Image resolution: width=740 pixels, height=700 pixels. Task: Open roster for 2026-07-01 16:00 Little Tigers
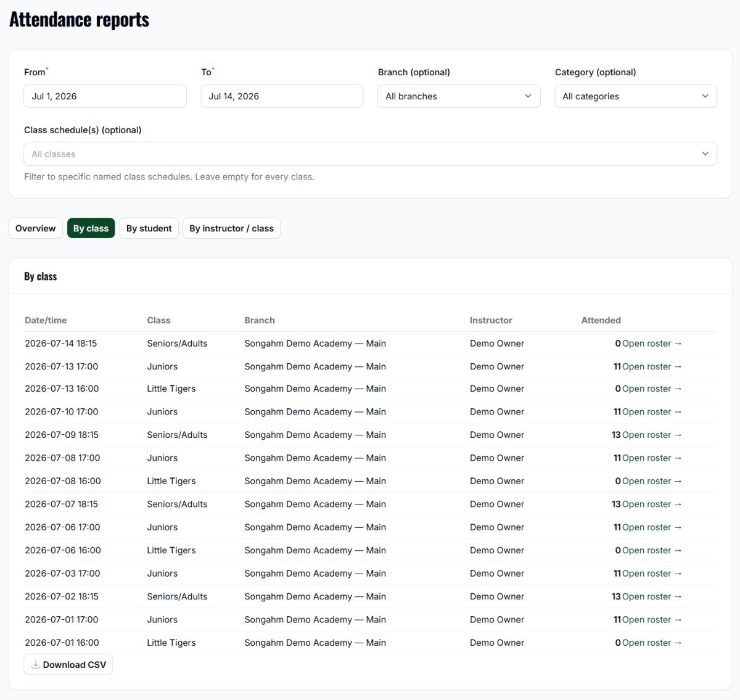pyautogui.click(x=652, y=643)
